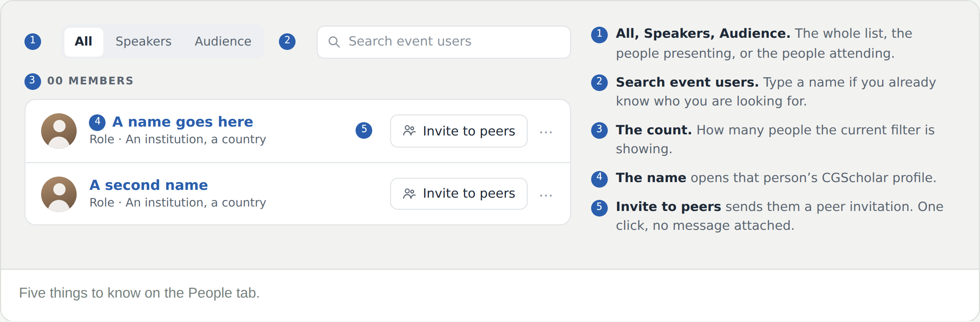980x322 pixels.
Task: Invite the second member to peers
Action: pyautogui.click(x=459, y=194)
